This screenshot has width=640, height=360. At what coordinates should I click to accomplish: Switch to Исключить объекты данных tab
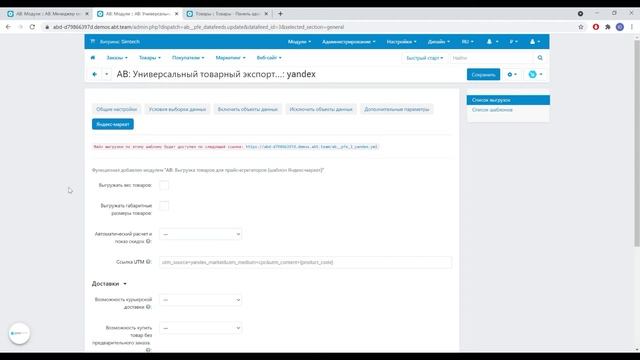(x=321, y=109)
